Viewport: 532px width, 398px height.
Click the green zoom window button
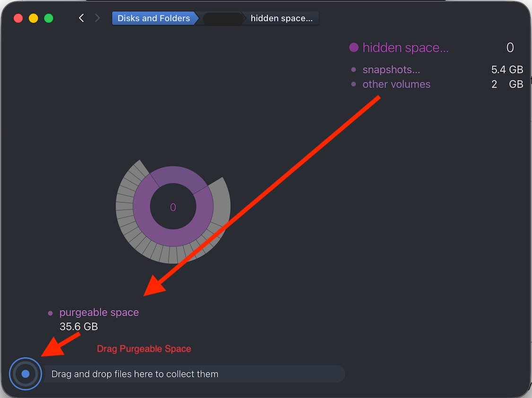pyautogui.click(x=49, y=18)
